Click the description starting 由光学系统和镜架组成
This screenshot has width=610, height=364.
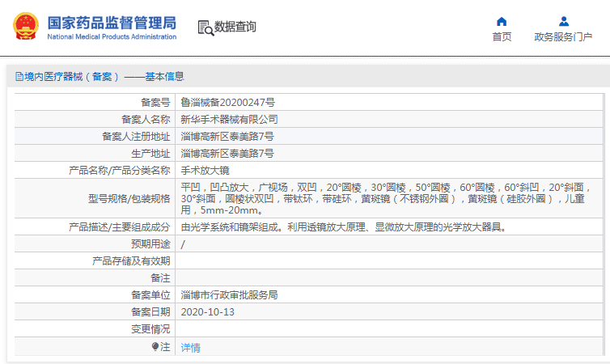tap(345, 227)
